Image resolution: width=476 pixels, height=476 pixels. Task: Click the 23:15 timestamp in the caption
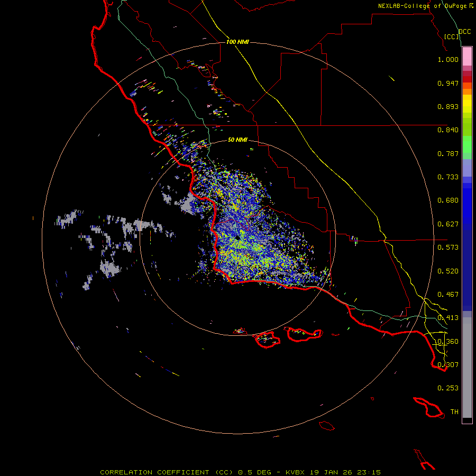(x=370, y=472)
